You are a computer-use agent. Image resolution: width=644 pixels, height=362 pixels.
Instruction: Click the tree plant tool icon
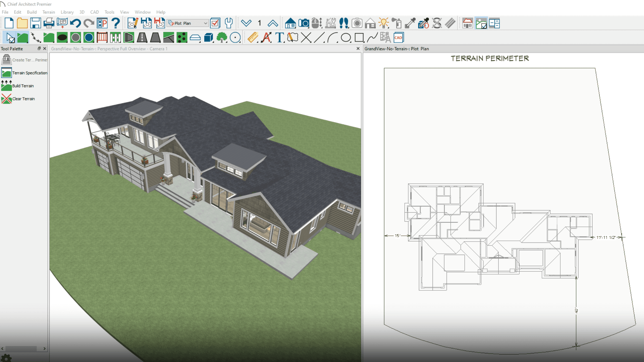[222, 38]
